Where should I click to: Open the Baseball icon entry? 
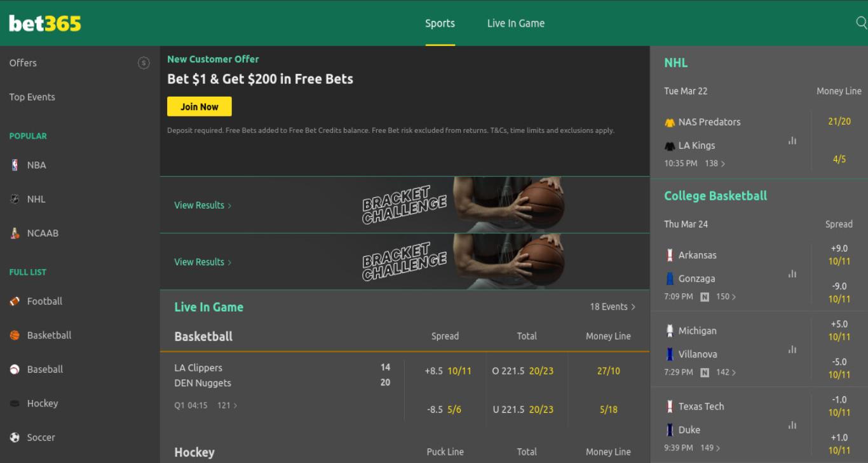[x=15, y=370]
